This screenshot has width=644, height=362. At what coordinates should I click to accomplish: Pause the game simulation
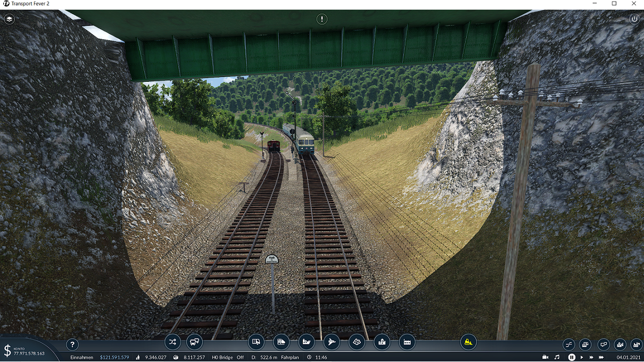pyautogui.click(x=572, y=357)
